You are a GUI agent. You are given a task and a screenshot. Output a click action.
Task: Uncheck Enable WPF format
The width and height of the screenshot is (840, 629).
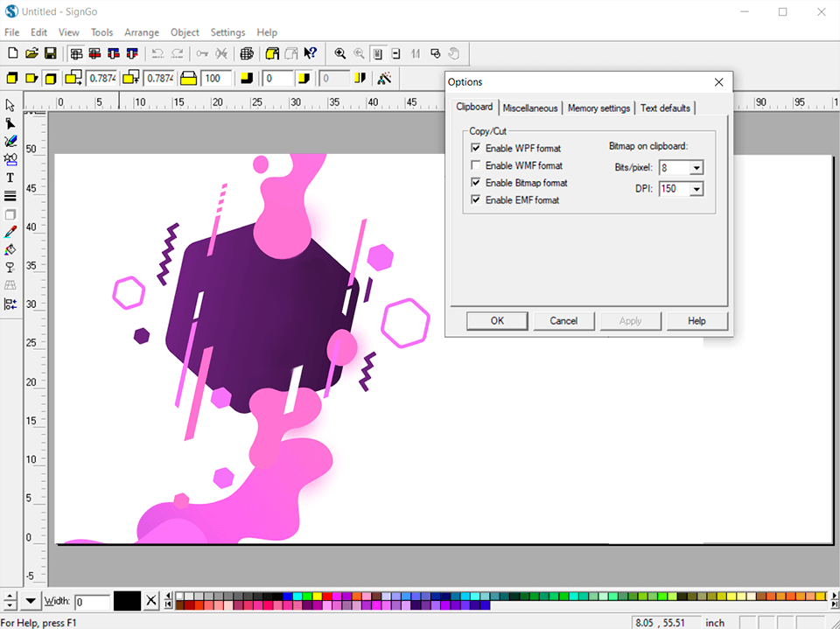coord(476,148)
